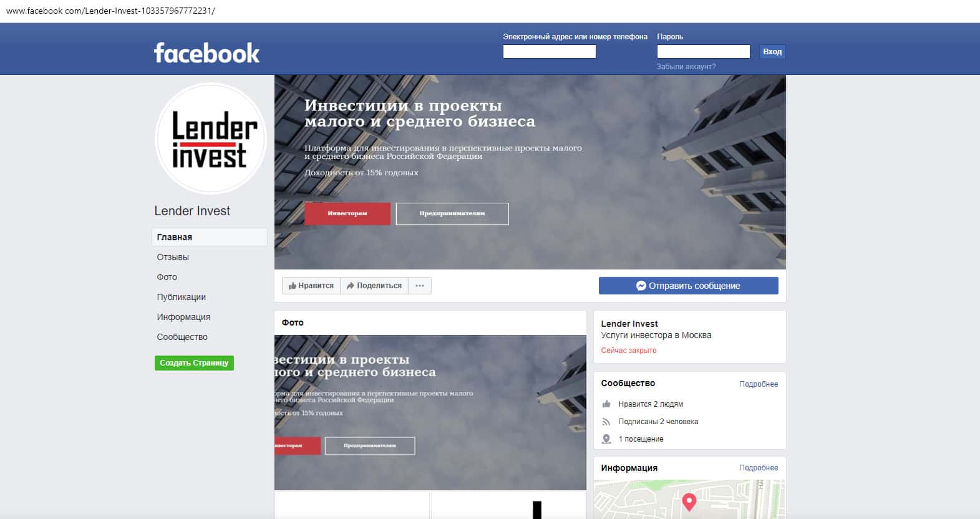Click the Facebook logo
This screenshot has width=980, height=519.
pos(206,53)
